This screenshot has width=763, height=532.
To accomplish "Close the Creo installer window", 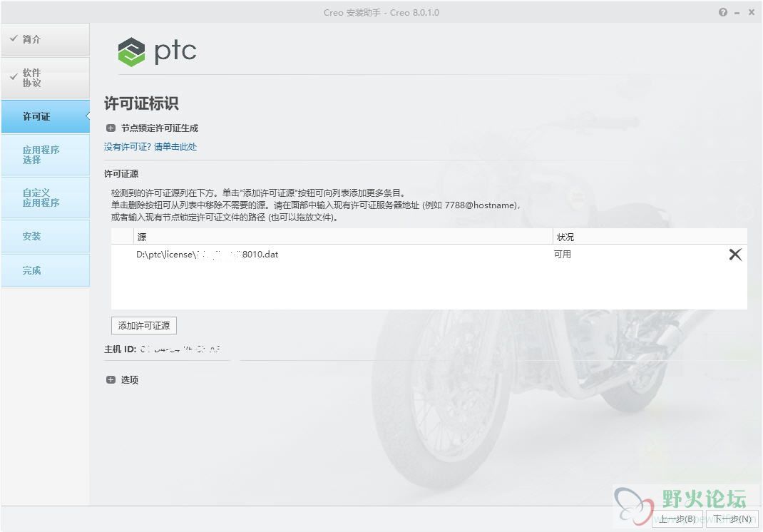I will click(752, 12).
